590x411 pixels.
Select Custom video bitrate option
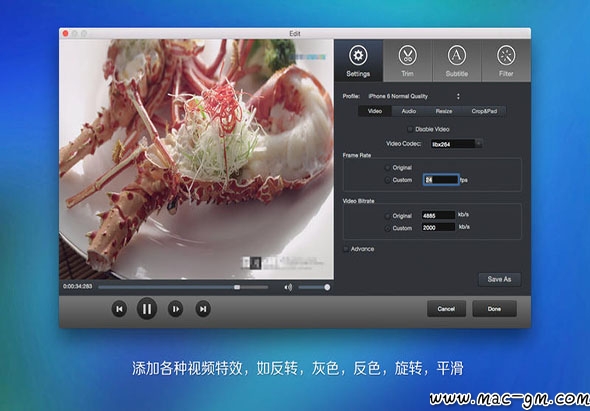[387, 228]
